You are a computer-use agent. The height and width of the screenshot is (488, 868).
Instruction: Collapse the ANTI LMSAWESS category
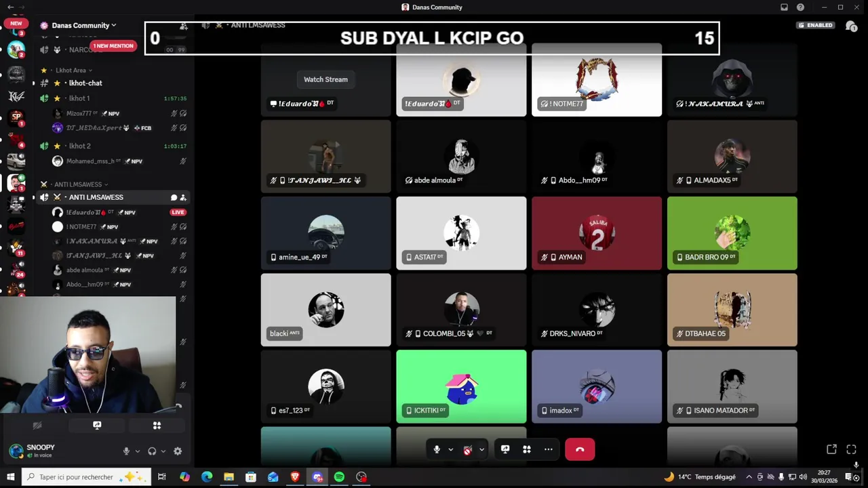click(x=81, y=184)
